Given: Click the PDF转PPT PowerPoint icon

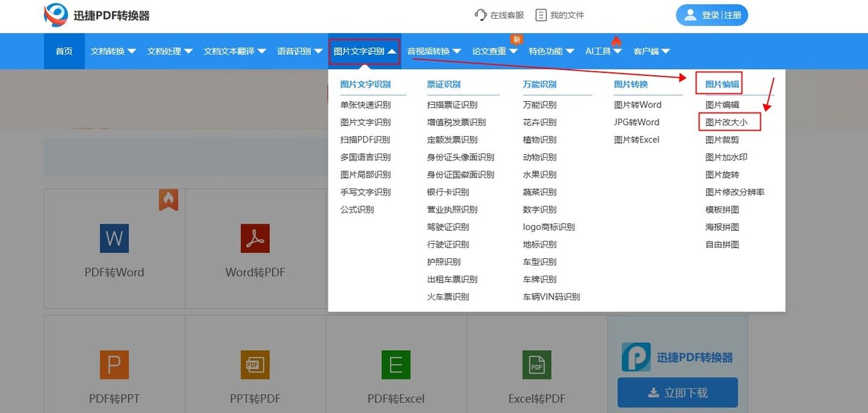Looking at the screenshot, I should pyautogui.click(x=114, y=365).
